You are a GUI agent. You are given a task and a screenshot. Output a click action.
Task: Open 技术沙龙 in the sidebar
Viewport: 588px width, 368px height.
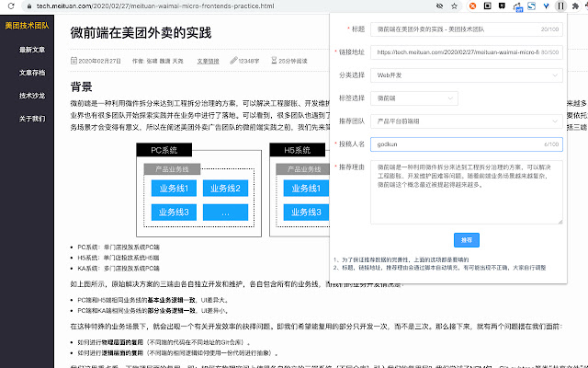[32, 96]
